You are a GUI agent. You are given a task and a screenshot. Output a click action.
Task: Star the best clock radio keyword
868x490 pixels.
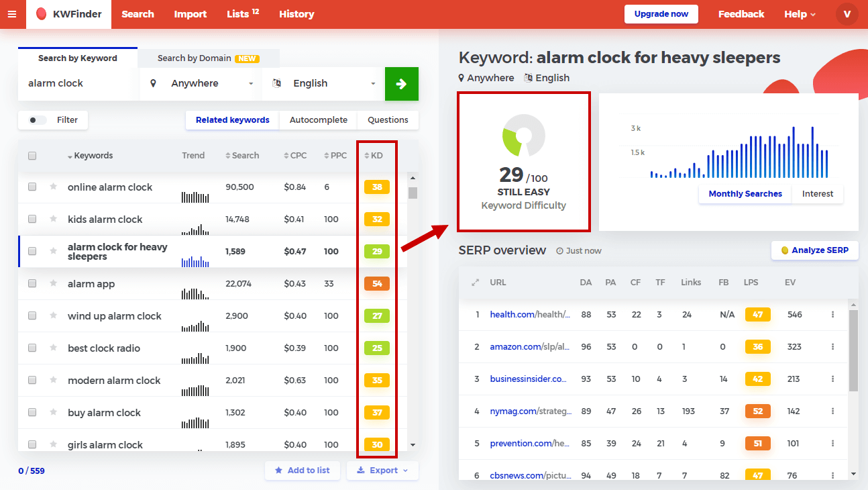click(x=53, y=348)
